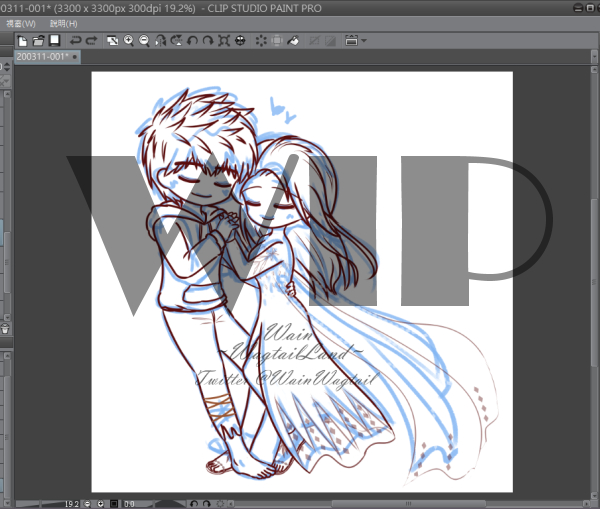Viewport: 600px width, 509px height.
Task: Reset the canvas display position icon
Action: (240, 41)
